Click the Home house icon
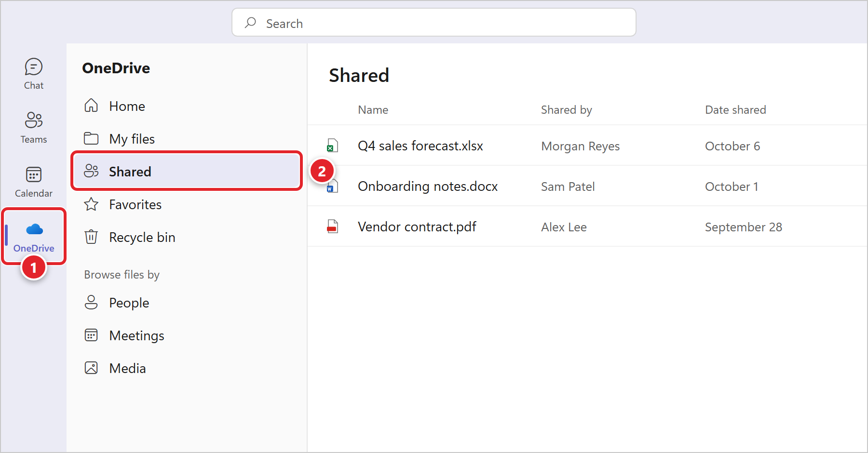This screenshot has width=868, height=453. pyautogui.click(x=91, y=106)
